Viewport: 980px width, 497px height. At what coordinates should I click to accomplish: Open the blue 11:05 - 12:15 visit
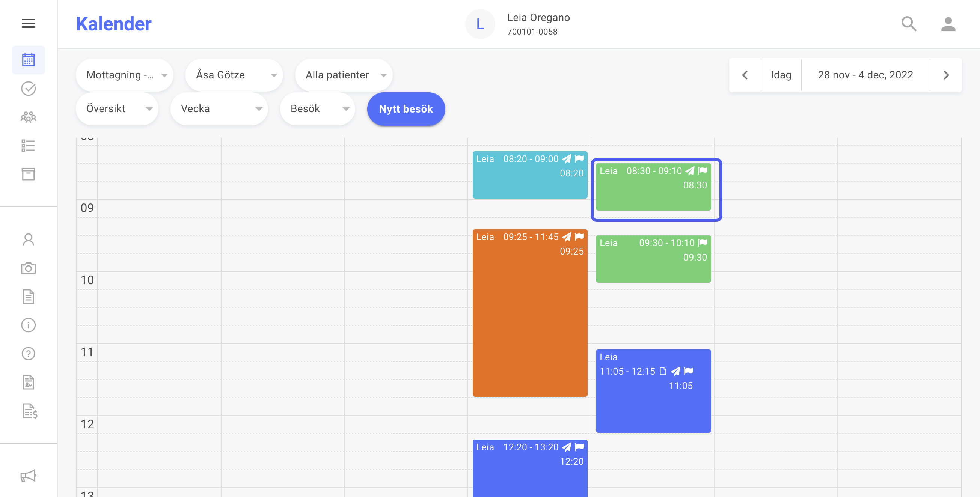click(653, 391)
